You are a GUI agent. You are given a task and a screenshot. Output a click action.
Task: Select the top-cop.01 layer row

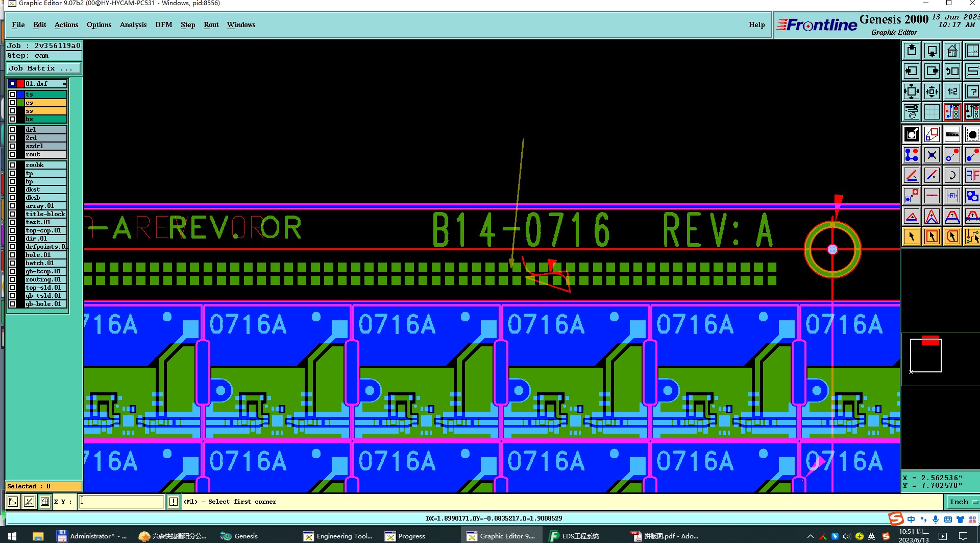point(46,230)
